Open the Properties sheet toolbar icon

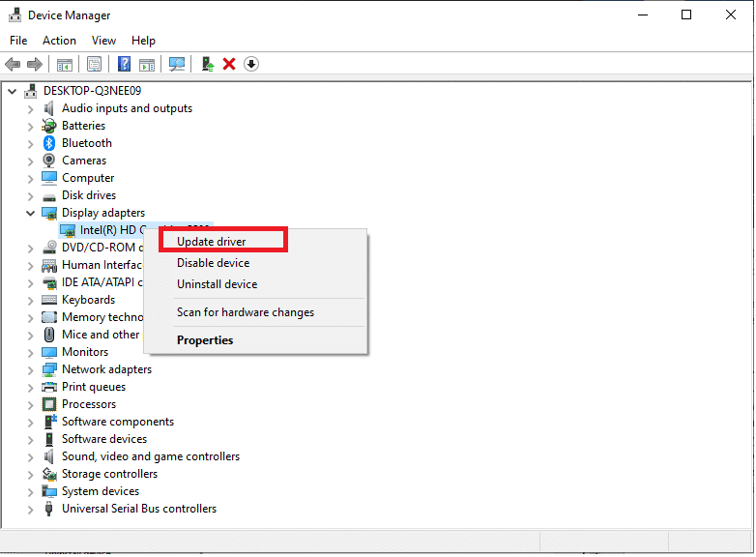click(94, 64)
